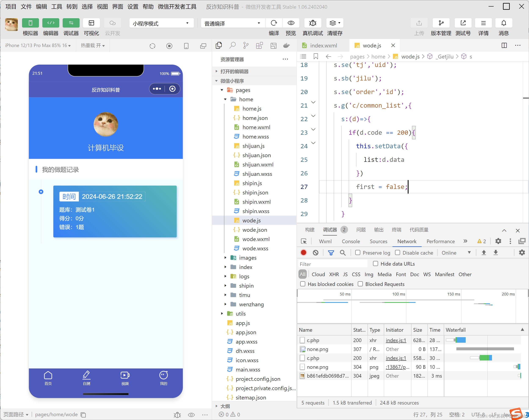The width and height of the screenshot is (529, 420).
Task: Click the preview eye icon in toolbar
Action: coord(291,23)
